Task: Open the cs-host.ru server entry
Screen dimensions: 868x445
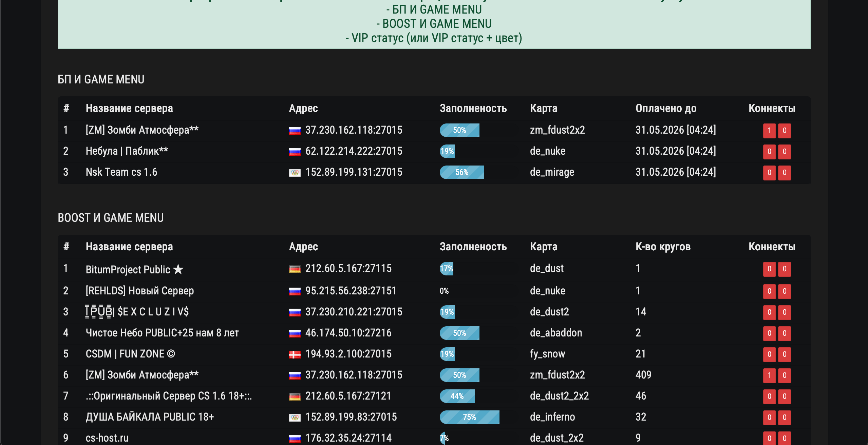Action: point(107,438)
